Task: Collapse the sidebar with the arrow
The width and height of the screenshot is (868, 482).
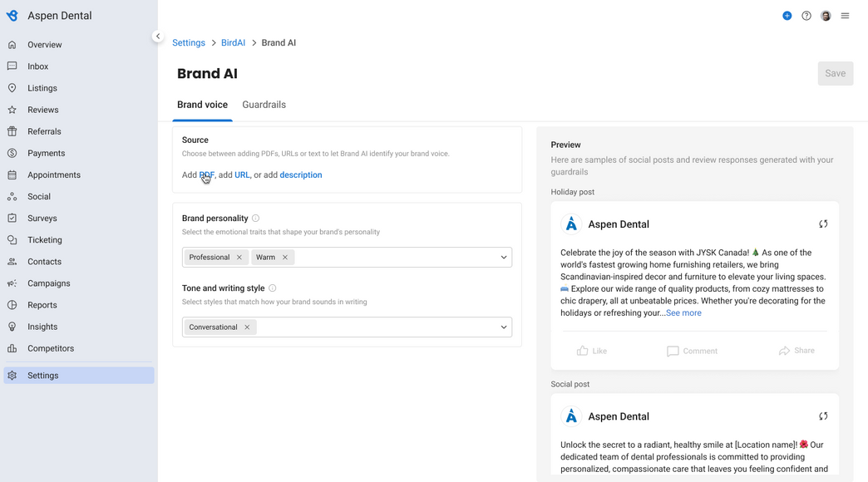Action: pyautogui.click(x=158, y=36)
